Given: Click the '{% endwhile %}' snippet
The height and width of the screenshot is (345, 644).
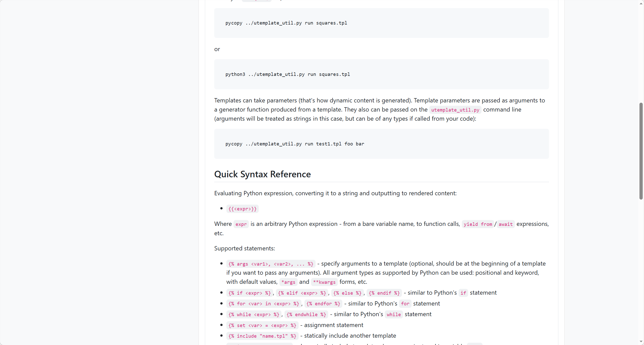Looking at the screenshot, I should coord(306,315).
